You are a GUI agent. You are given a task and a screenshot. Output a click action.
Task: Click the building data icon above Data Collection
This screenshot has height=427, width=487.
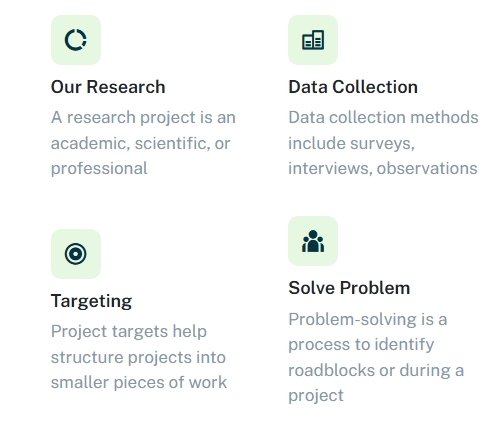pos(313,40)
